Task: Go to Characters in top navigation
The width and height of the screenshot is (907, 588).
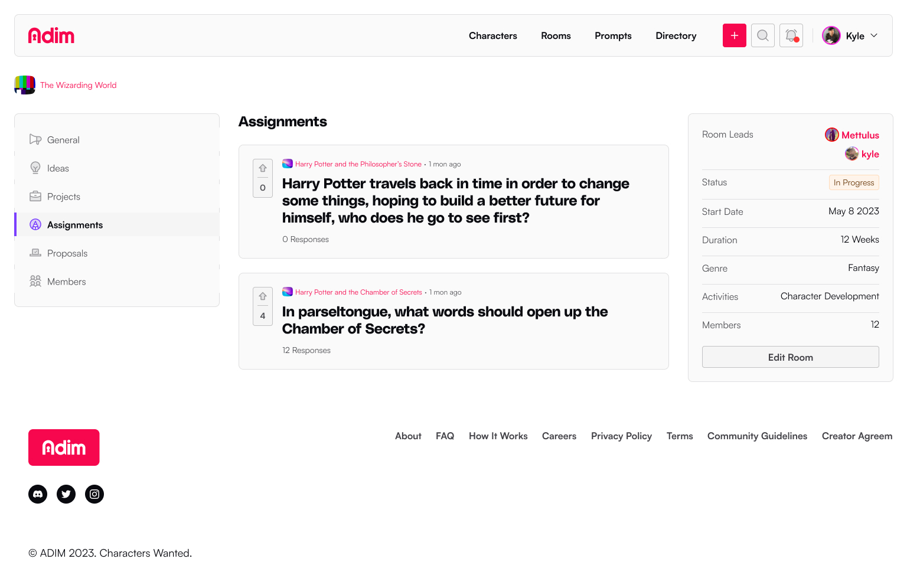Action: coord(492,36)
